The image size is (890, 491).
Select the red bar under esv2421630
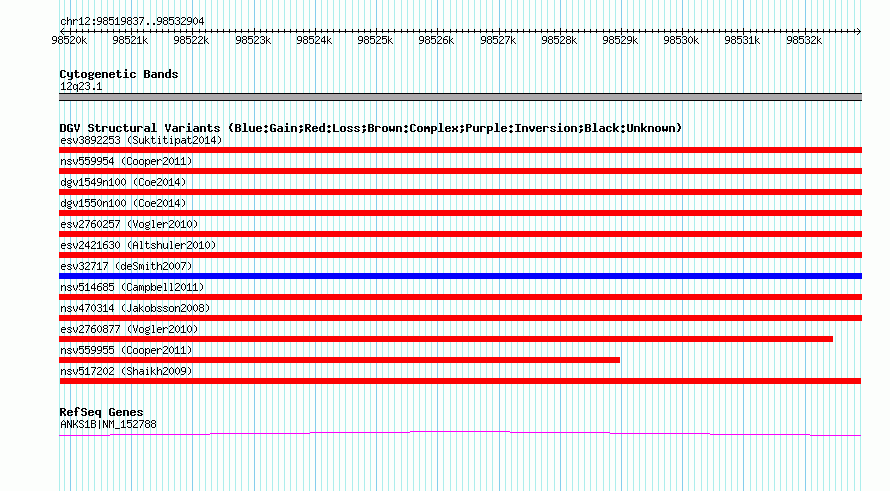[x=460, y=255]
